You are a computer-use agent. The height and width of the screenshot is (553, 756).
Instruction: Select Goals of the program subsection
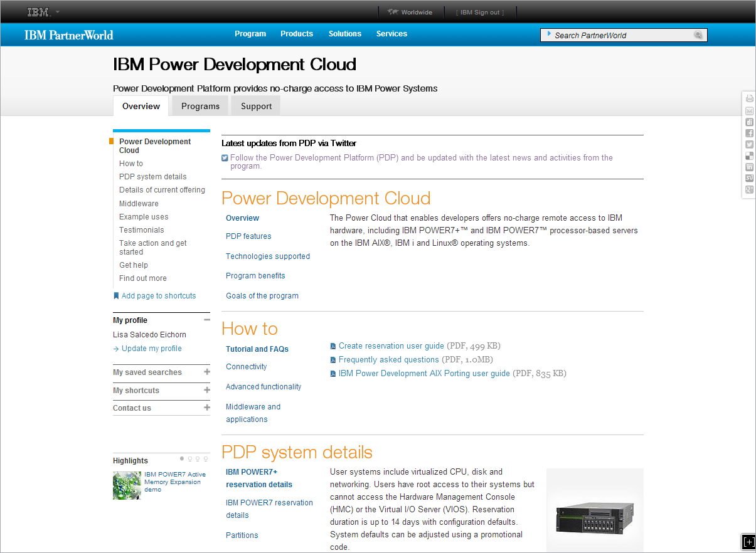click(x=262, y=296)
